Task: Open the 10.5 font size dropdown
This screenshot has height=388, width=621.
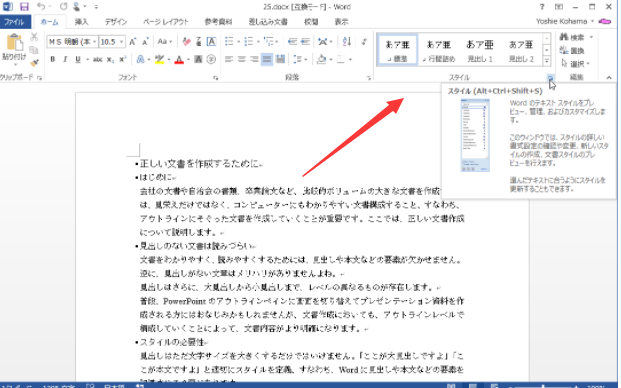Action: 121,42
